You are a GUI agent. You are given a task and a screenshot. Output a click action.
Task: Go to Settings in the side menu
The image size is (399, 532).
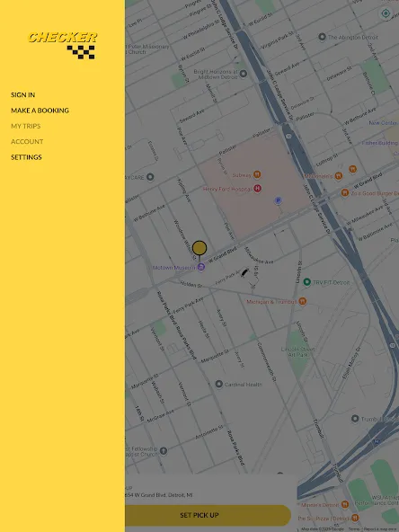26,157
